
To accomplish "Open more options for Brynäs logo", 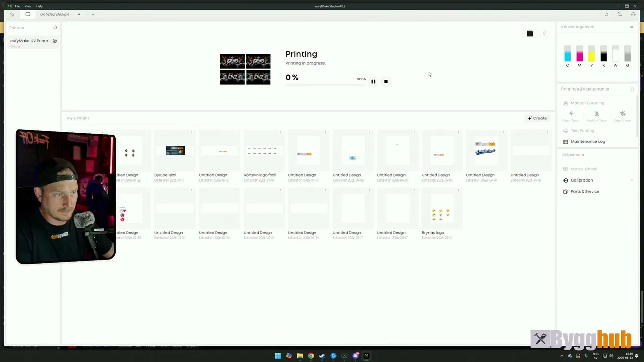I will (x=459, y=191).
